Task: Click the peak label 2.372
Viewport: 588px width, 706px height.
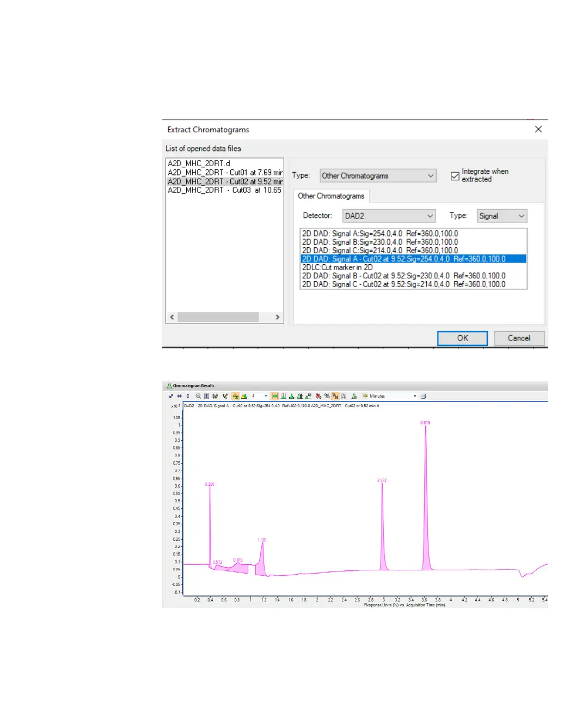Action: tap(382, 480)
